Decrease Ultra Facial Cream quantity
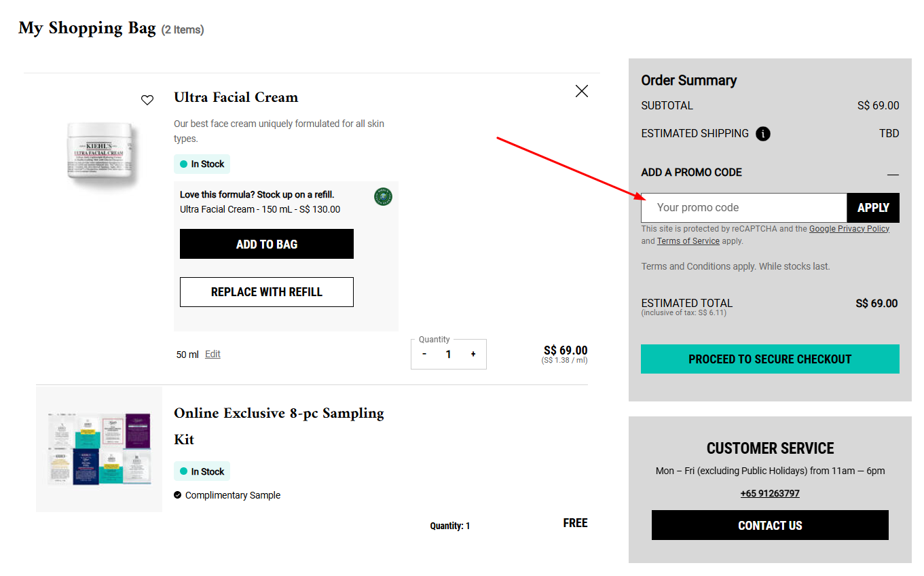The height and width of the screenshot is (576, 924). [x=424, y=354]
